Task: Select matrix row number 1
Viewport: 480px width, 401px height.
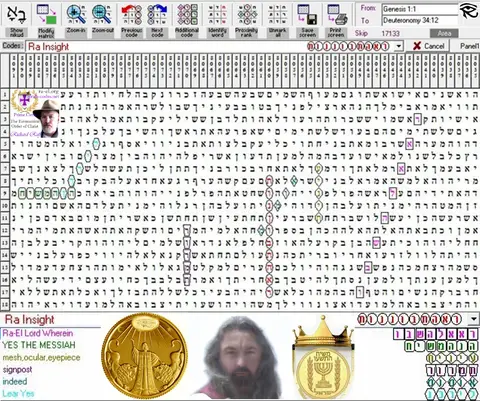Action: (x=5, y=95)
